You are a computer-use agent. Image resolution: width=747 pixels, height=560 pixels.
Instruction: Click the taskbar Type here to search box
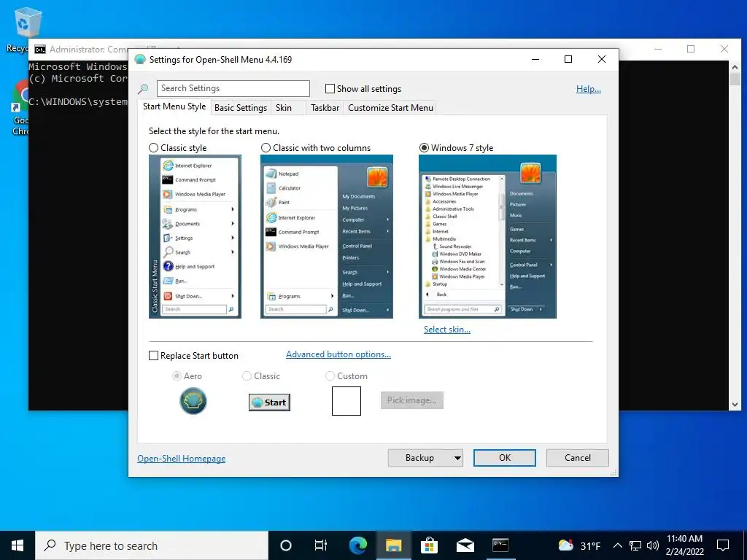click(x=152, y=545)
